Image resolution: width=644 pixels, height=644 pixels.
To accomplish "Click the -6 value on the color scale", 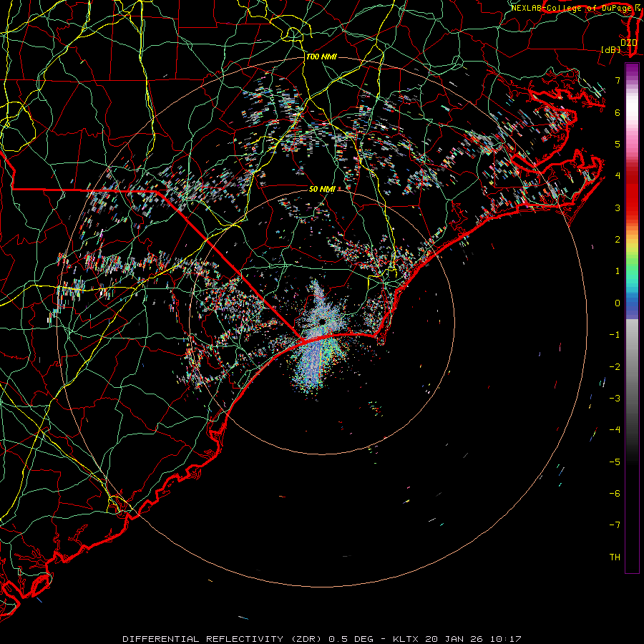I will [x=615, y=494].
